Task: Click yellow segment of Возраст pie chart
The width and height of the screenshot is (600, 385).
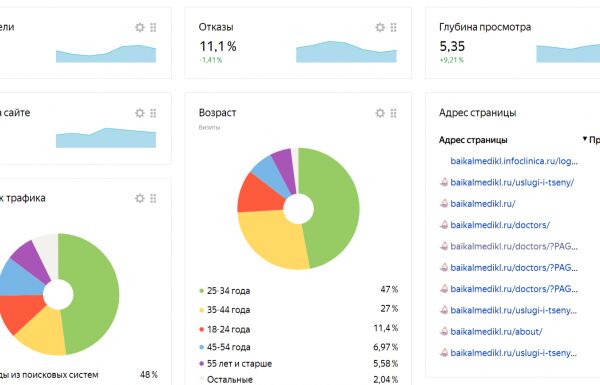Action: [272, 239]
